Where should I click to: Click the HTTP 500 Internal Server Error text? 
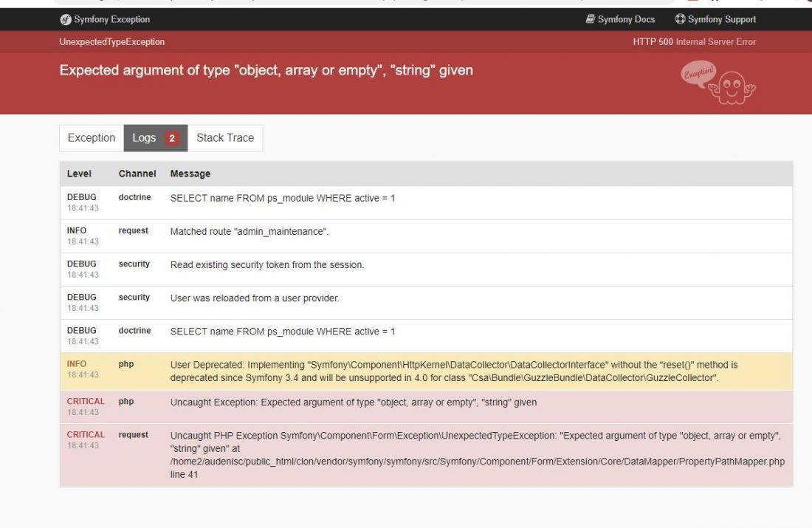click(x=694, y=42)
